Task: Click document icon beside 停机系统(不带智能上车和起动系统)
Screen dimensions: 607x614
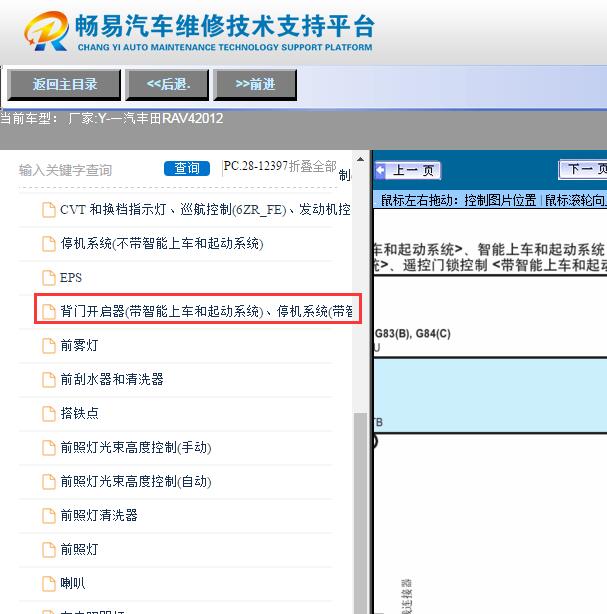Action: (x=49, y=244)
